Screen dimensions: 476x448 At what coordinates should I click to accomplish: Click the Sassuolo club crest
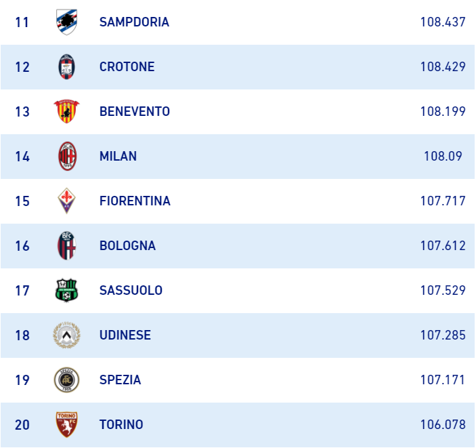click(x=67, y=291)
